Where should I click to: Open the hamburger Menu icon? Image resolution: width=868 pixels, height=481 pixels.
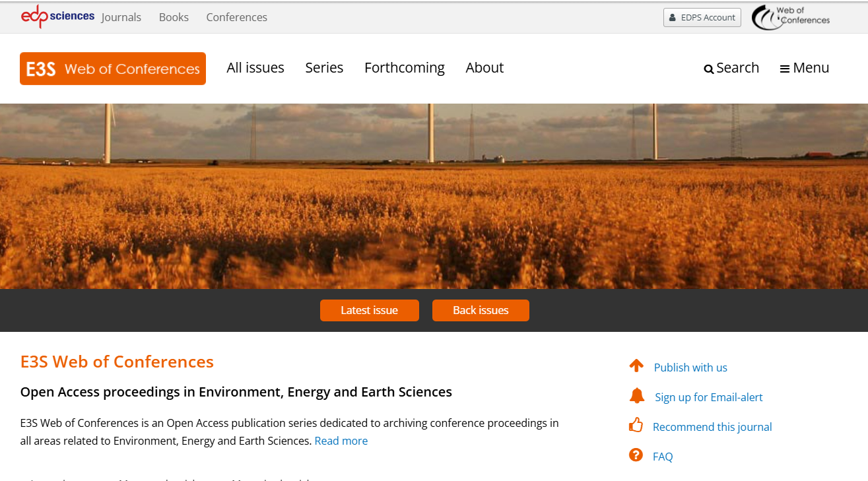pos(785,69)
